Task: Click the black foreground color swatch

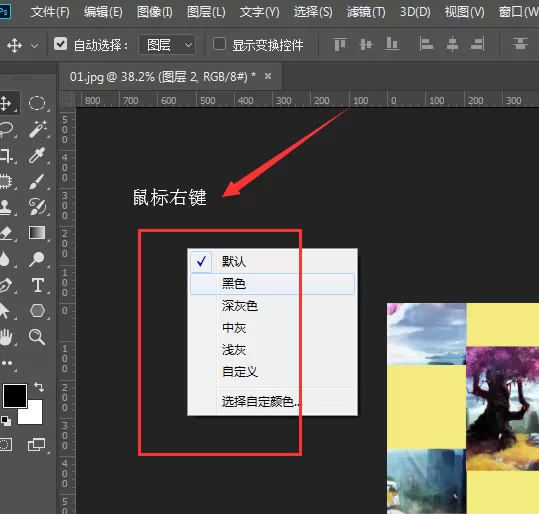Action: pyautogui.click(x=15, y=396)
